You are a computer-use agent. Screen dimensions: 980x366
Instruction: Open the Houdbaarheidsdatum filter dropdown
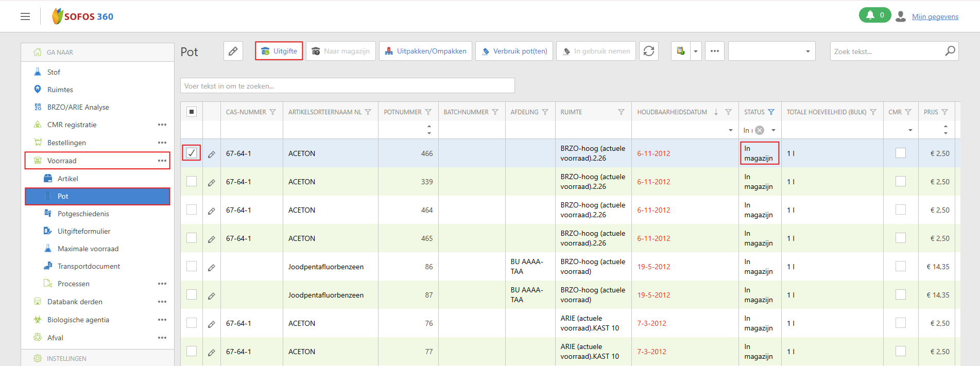point(730,130)
